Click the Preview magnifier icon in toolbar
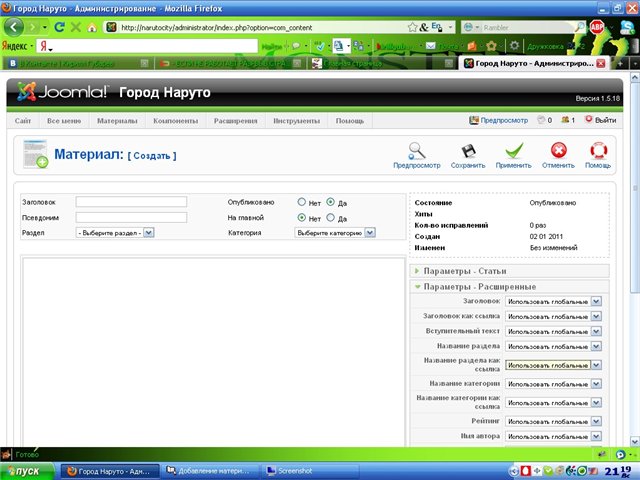The image size is (640, 480). click(x=416, y=150)
